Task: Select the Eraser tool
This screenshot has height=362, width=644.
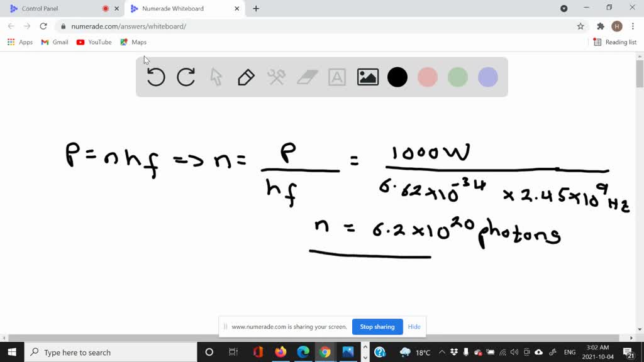Action: point(307,77)
